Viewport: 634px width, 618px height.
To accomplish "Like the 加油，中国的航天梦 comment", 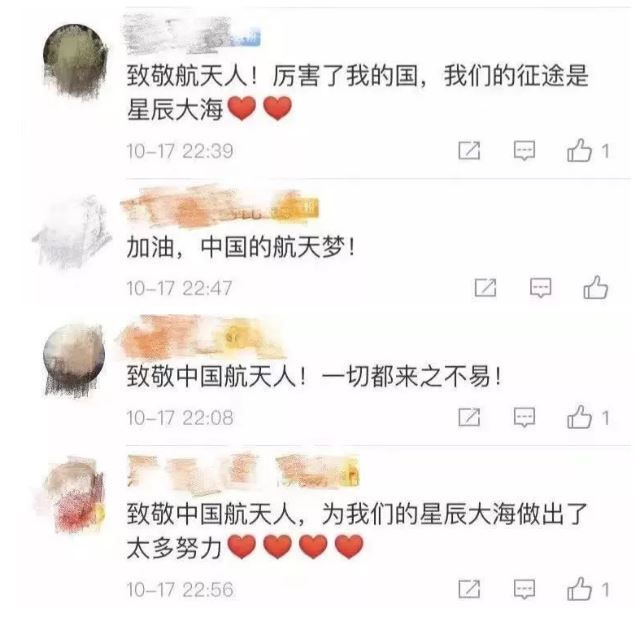I will click(596, 287).
